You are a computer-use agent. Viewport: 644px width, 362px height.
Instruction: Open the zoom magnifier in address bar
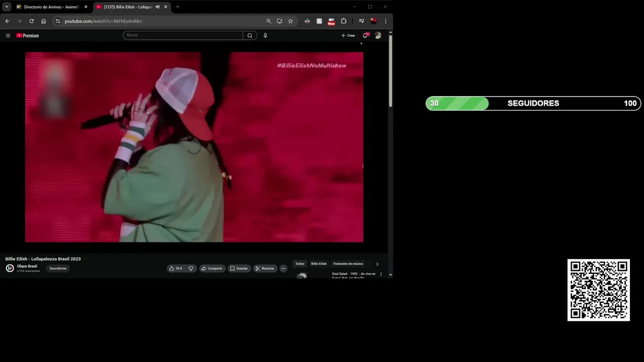tap(269, 21)
